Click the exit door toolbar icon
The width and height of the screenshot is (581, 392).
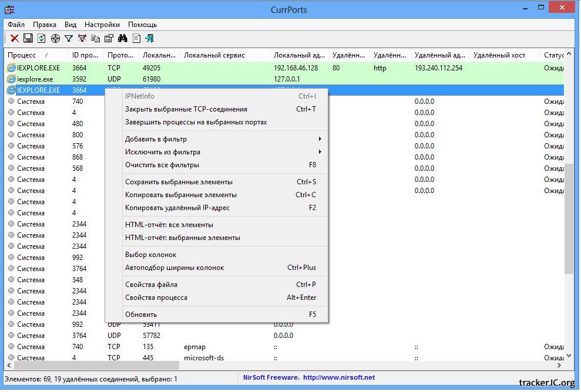(x=150, y=38)
